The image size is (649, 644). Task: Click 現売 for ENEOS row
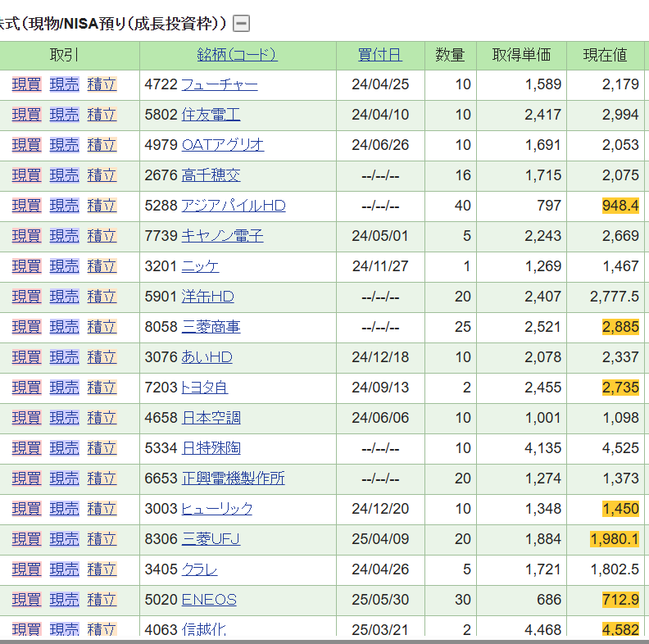point(64,600)
